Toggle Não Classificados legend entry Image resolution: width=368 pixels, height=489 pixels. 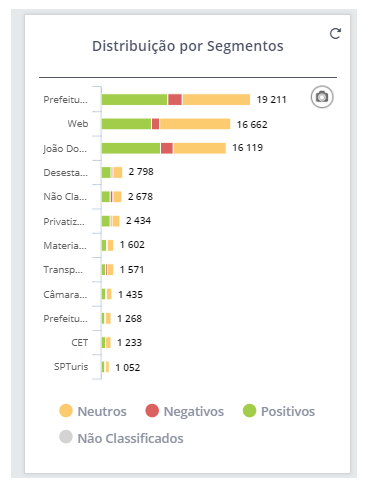[x=121, y=438]
